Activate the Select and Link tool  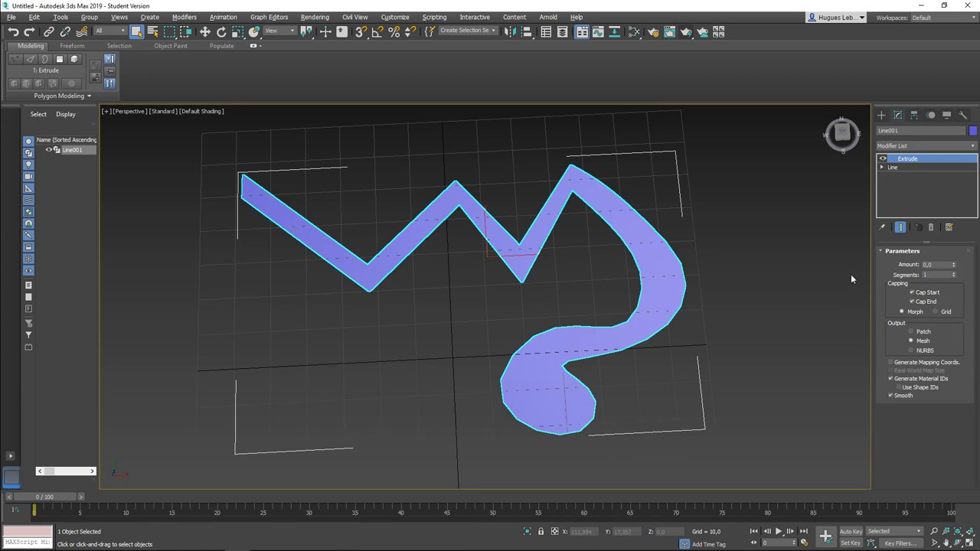pos(49,31)
